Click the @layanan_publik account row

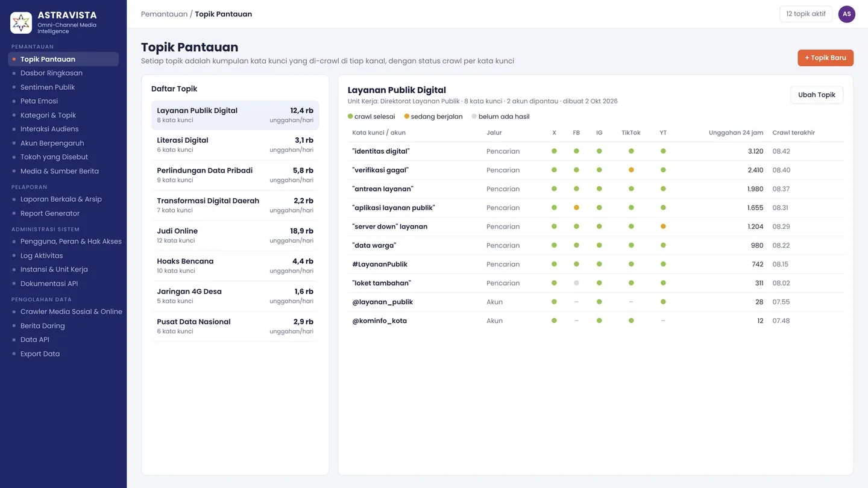(596, 302)
